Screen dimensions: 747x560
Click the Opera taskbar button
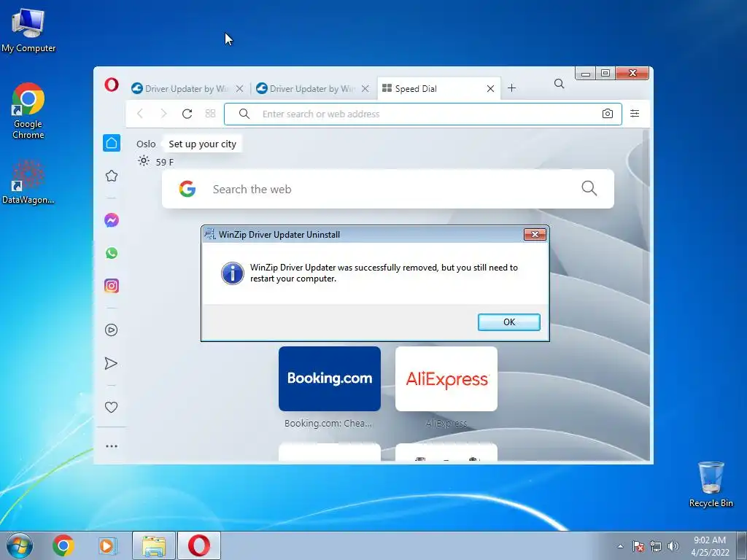(199, 545)
